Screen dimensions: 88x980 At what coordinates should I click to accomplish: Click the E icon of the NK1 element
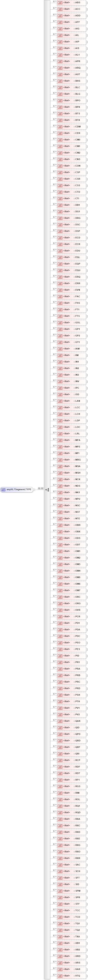pos(60,492)
